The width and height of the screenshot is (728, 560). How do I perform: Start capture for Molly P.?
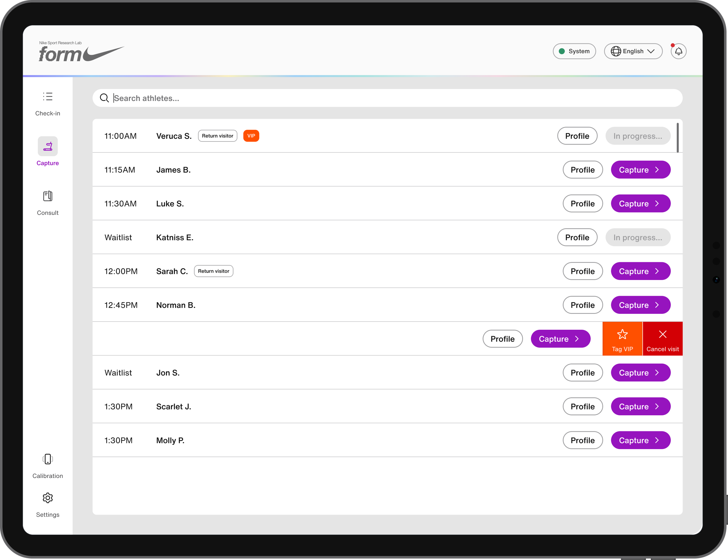click(x=640, y=440)
